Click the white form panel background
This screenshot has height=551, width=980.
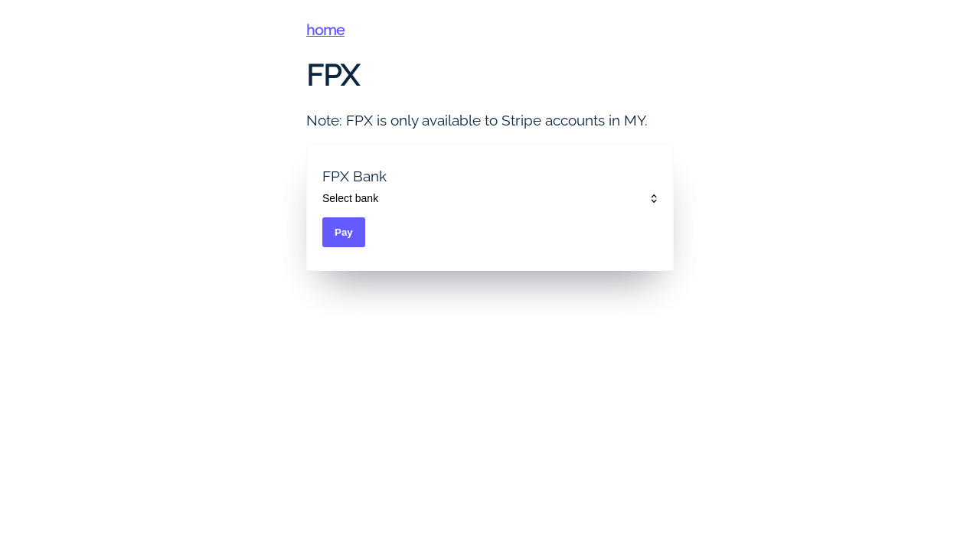(x=536, y=245)
